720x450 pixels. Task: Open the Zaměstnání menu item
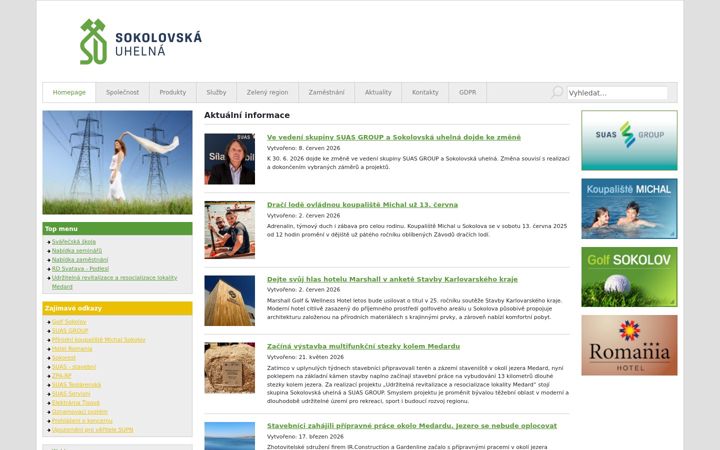[326, 92]
